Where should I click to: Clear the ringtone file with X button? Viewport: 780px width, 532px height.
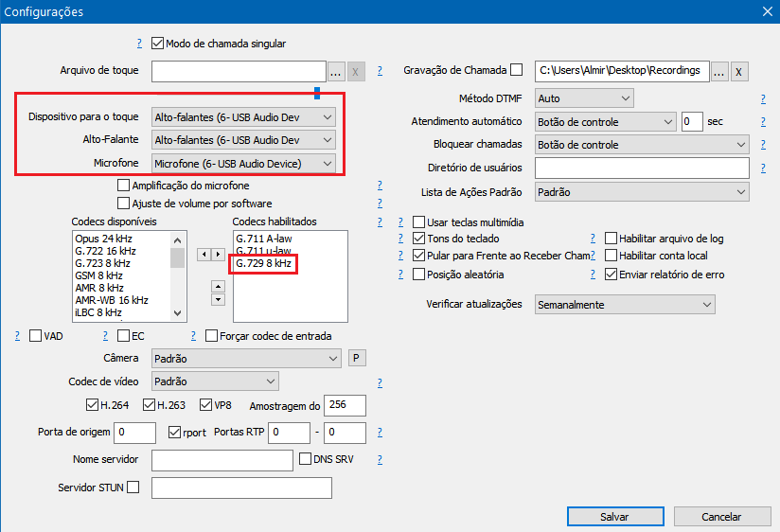(x=356, y=72)
